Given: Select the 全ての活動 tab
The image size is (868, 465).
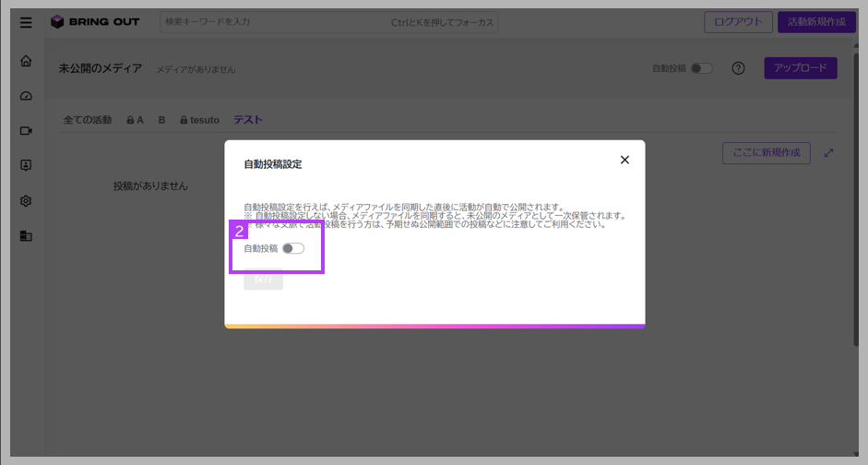Looking at the screenshot, I should click(88, 120).
